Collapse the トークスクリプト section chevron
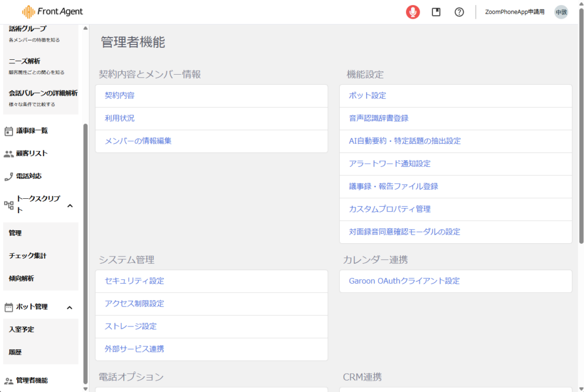 70,206
